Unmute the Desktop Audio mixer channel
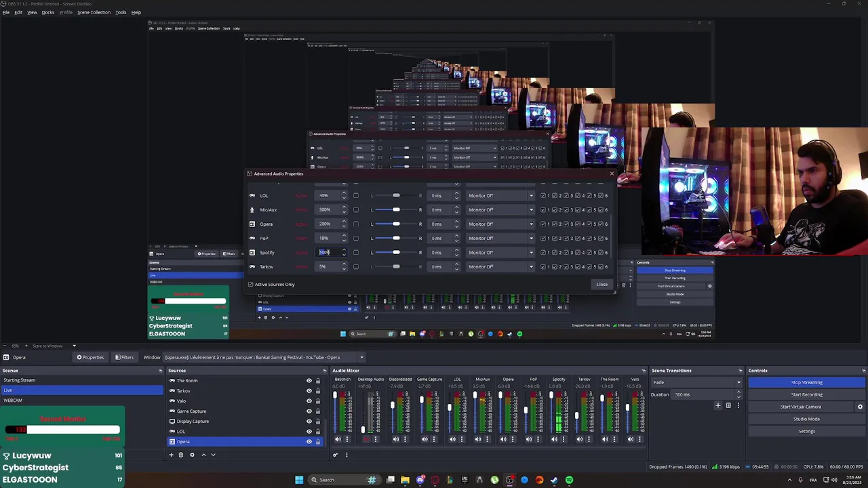 tap(366, 439)
